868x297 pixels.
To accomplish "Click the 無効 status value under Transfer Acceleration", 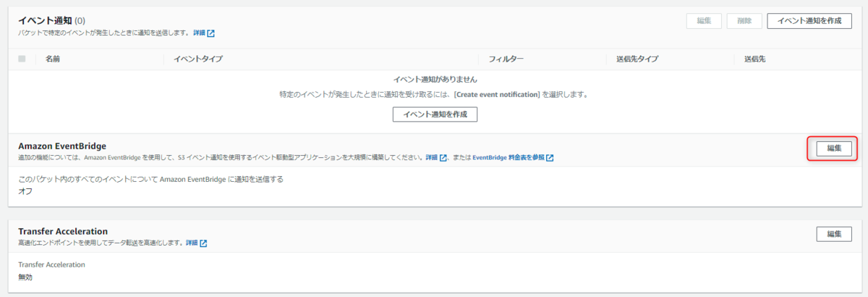I will coord(25,277).
